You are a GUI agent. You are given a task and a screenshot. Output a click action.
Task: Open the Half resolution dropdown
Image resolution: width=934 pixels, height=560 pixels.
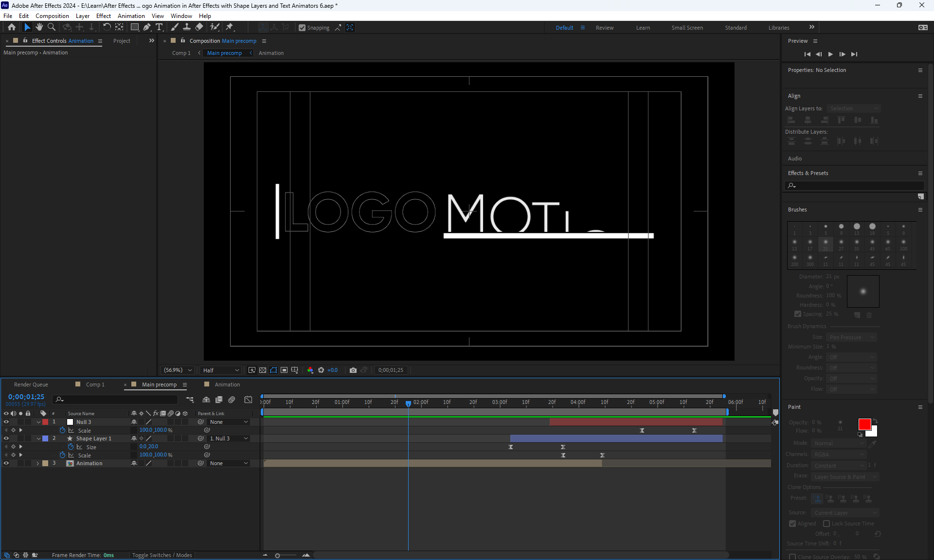221,370
